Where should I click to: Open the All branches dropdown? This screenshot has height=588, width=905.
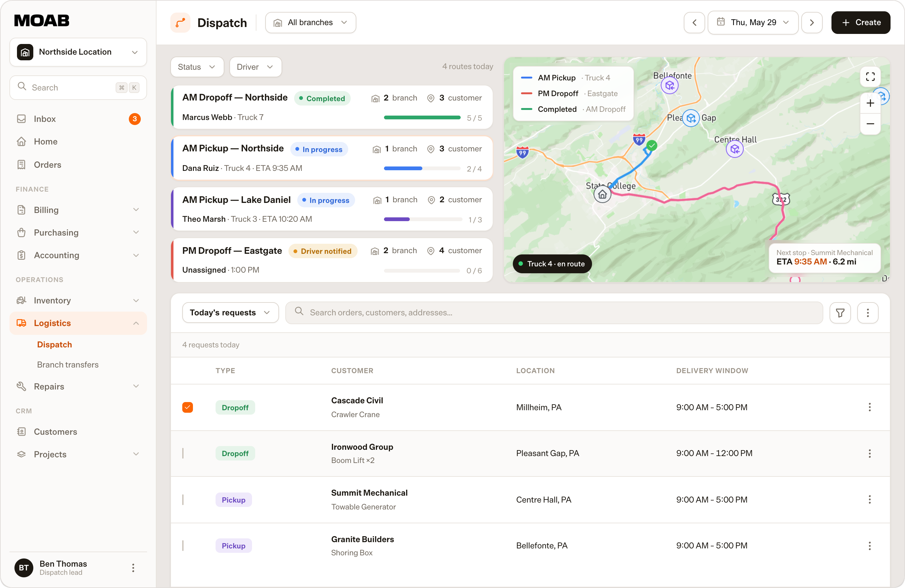coord(310,22)
